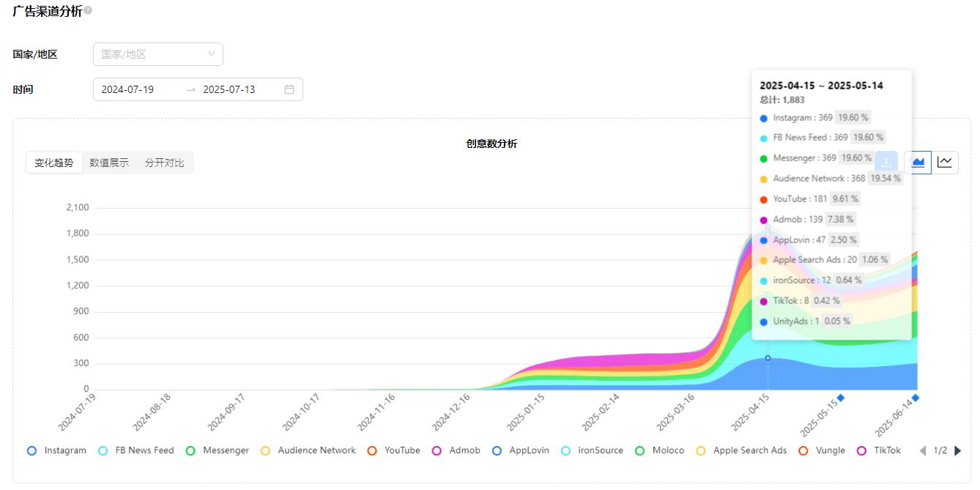Screen dimensions: 980x490
Task: Toggle Apple Search Ads series in legend
Action: pos(740,450)
